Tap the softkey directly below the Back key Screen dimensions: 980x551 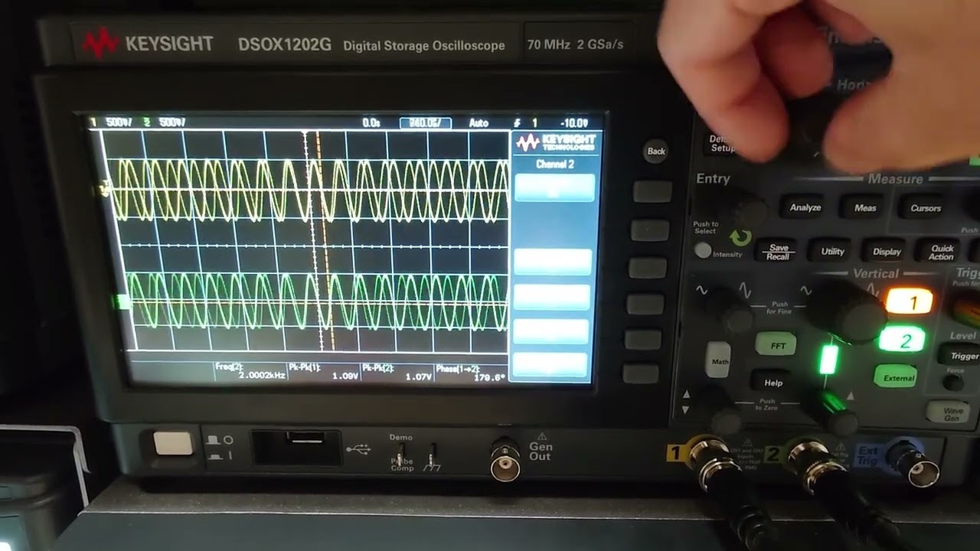[x=652, y=191]
